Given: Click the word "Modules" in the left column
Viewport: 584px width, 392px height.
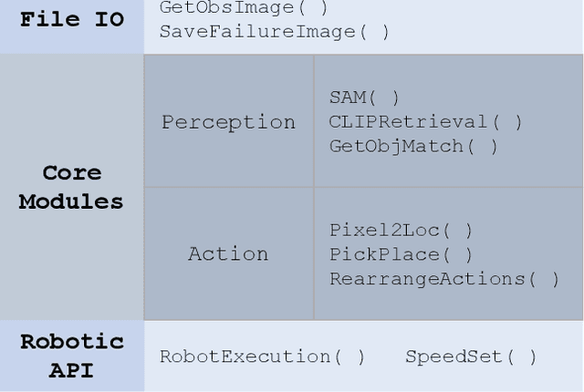Looking at the screenshot, I should click(71, 201).
